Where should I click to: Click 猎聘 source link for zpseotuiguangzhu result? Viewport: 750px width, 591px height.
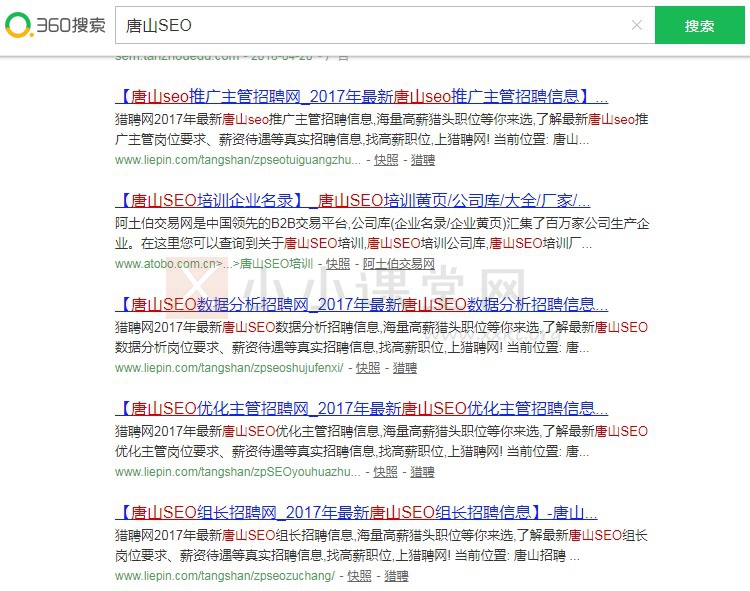click(423, 160)
